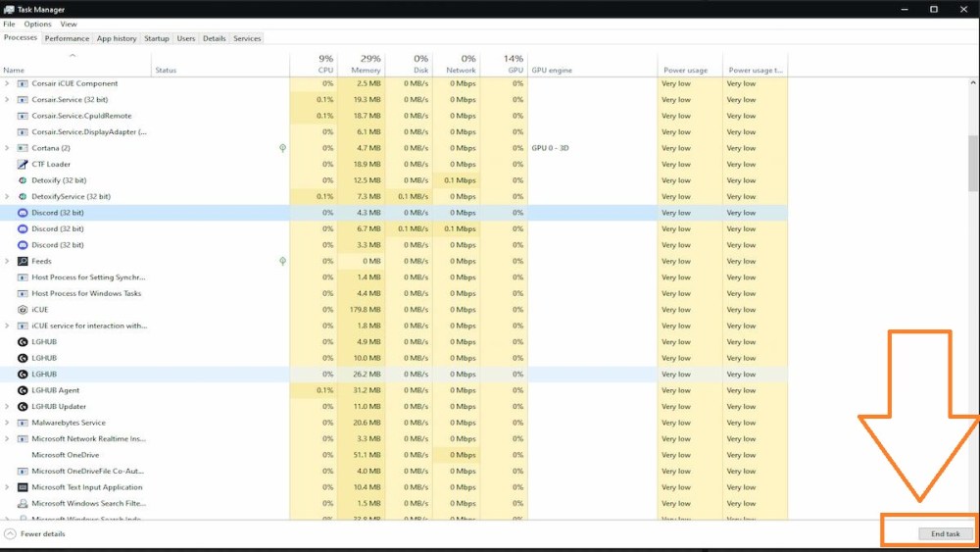Sort processes by Memory column

(365, 65)
